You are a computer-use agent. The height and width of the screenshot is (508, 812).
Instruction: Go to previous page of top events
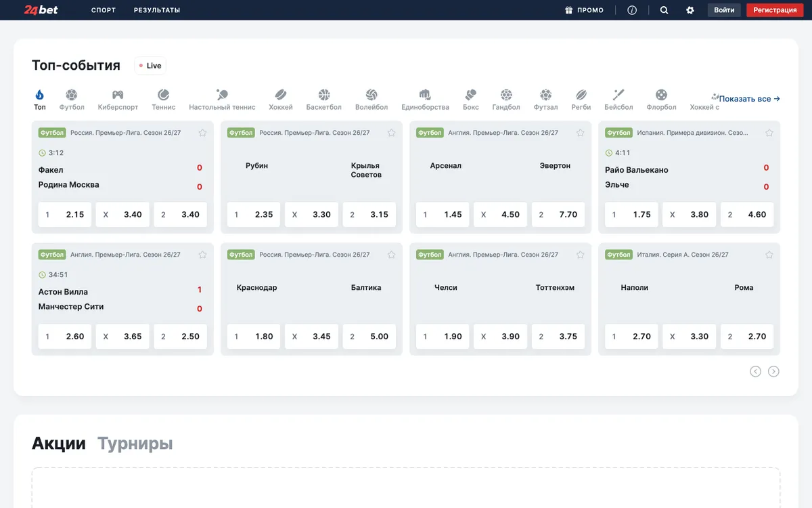coord(755,371)
